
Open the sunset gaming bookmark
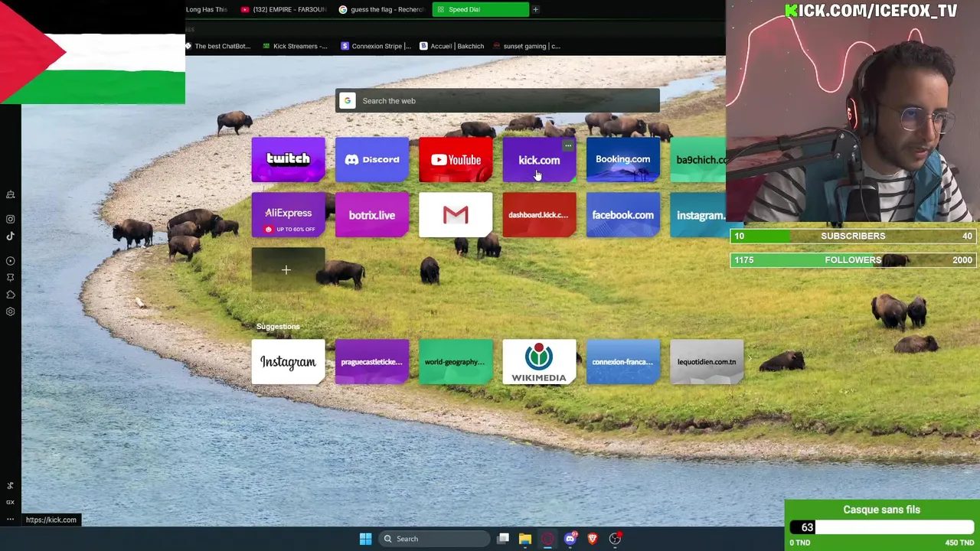coord(527,46)
